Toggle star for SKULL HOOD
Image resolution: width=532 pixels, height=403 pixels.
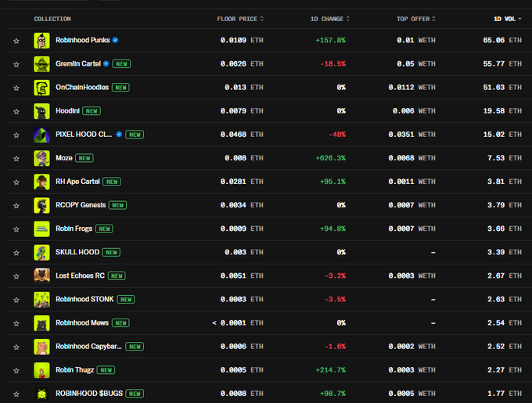[16, 253]
